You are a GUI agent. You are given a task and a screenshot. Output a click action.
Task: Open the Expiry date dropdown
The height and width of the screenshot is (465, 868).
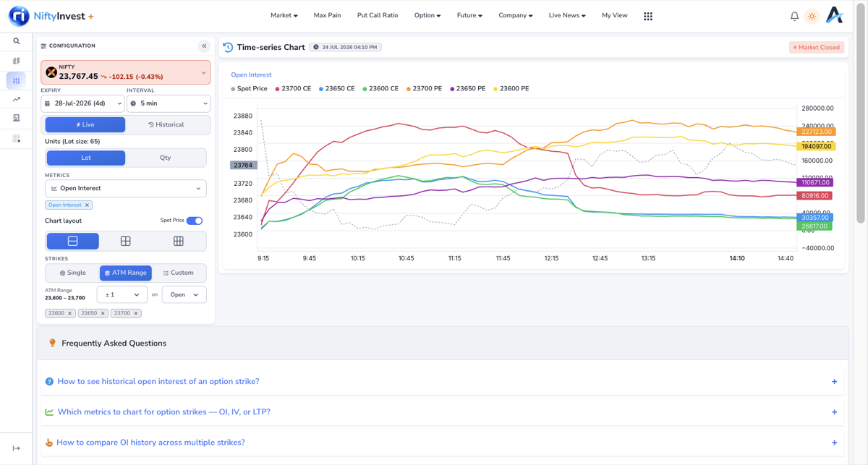tap(82, 103)
